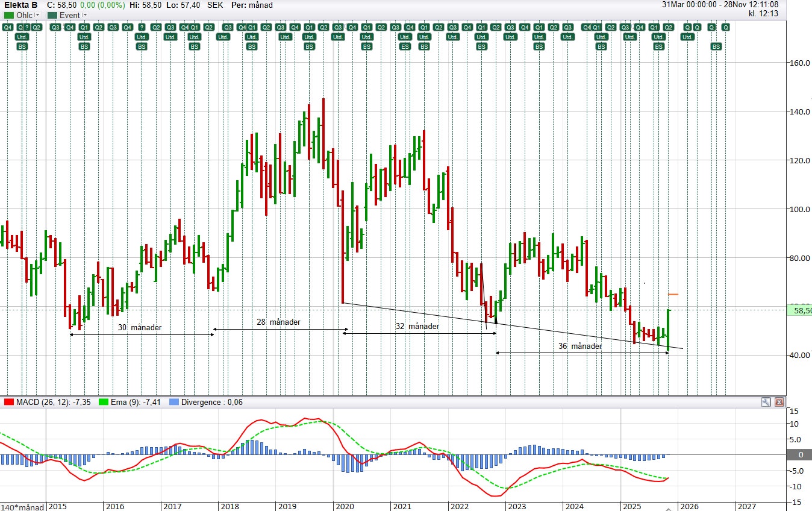The image size is (812, 511).
Task: Click the '?' unknown quarter marker icon
Action: (27, 27)
